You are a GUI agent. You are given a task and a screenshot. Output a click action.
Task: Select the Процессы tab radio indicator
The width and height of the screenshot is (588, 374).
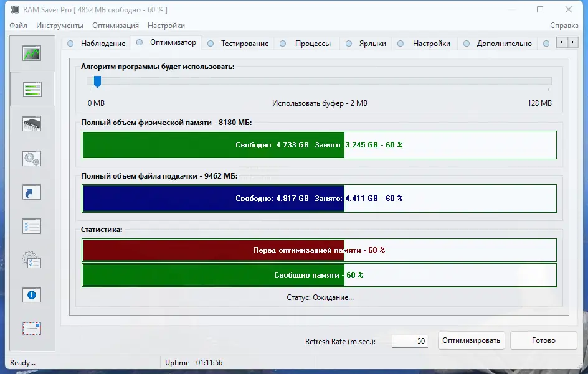283,43
